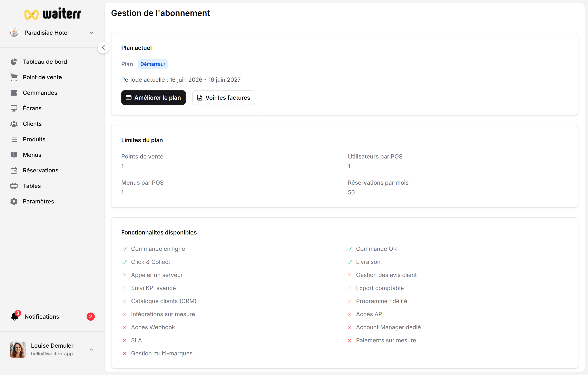Click the checkmark next to Click & Collect

(x=125, y=262)
